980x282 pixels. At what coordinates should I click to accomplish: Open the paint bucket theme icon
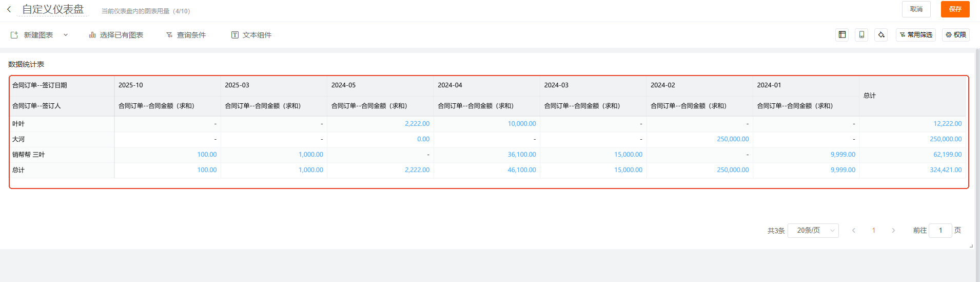(x=881, y=35)
